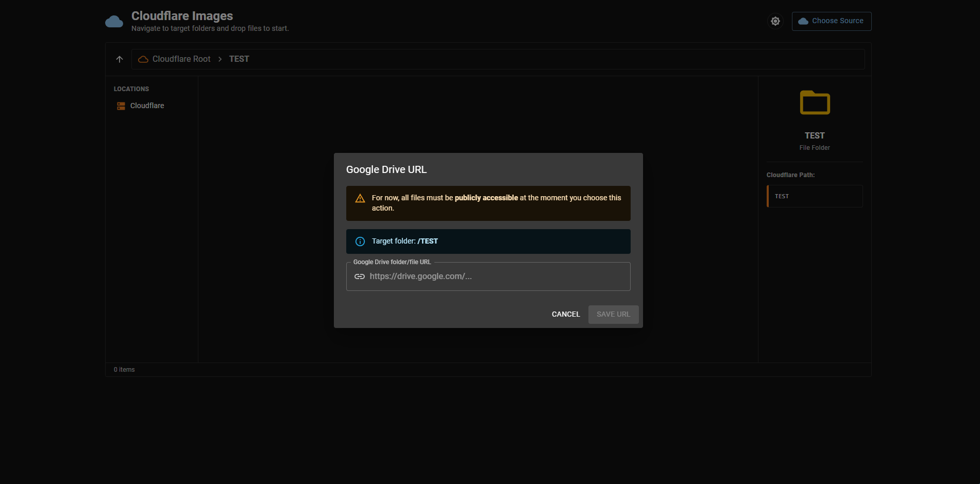The height and width of the screenshot is (484, 980).
Task: Click the info circle icon by Target folder
Action: [360, 241]
